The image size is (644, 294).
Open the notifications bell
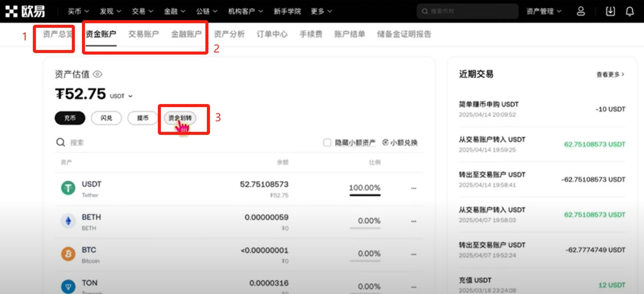coord(629,11)
